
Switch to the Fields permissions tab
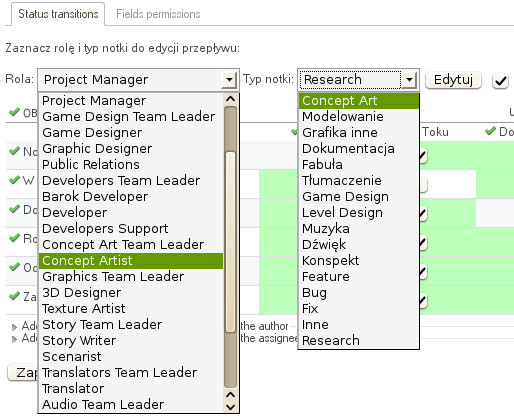158,14
